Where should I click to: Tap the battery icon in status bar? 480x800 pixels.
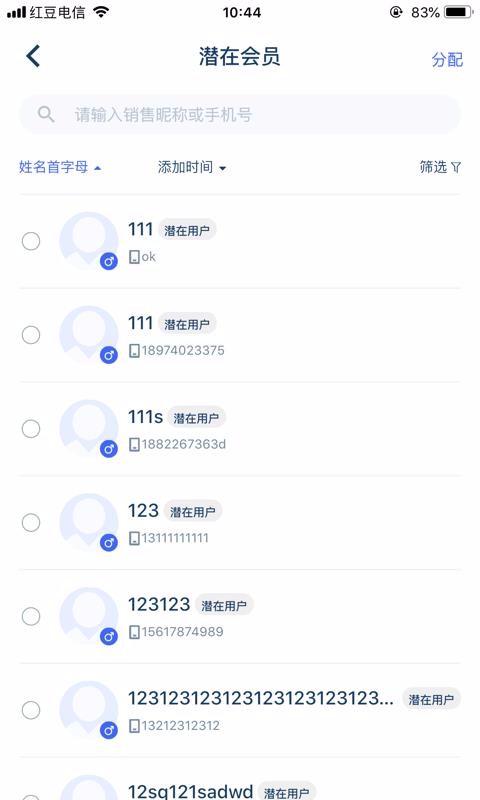pos(459,12)
